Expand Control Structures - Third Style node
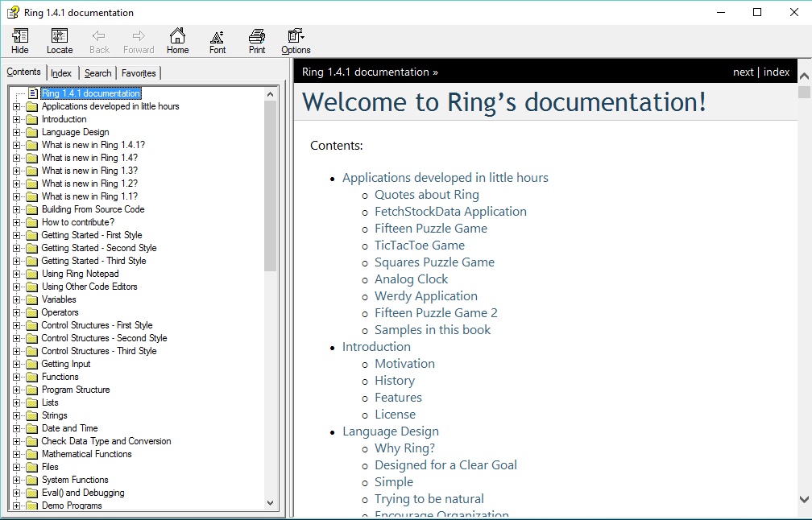Screen dimensions: 812x520 tap(17, 351)
